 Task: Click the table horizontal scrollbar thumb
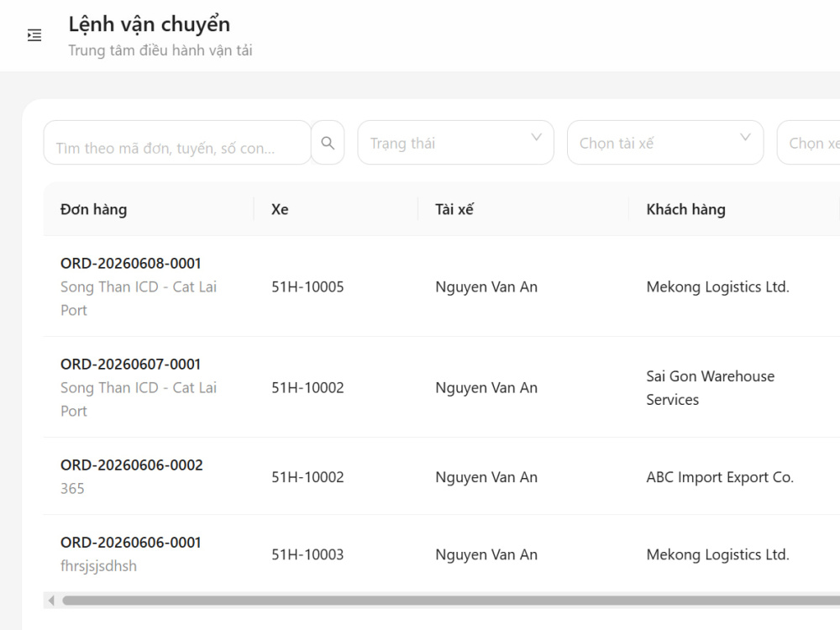(x=451, y=601)
